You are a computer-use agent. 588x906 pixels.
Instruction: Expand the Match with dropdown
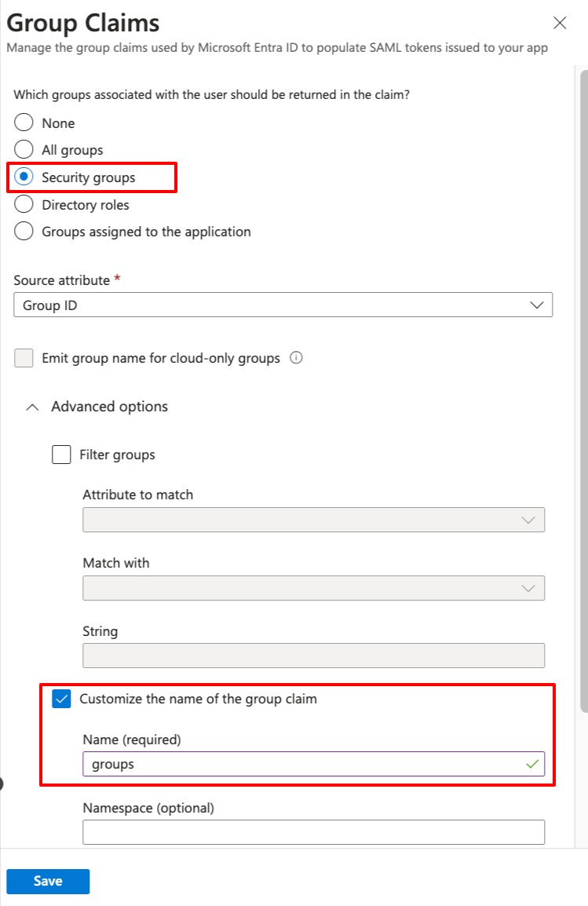(x=313, y=588)
